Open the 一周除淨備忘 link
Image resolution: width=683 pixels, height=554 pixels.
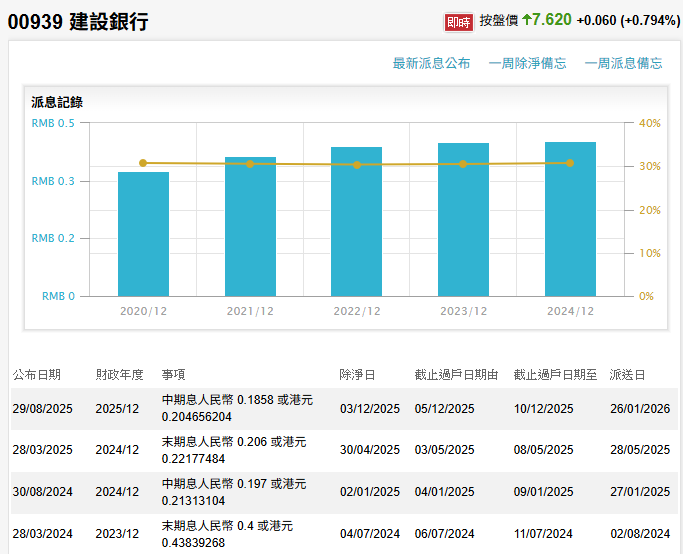527,63
